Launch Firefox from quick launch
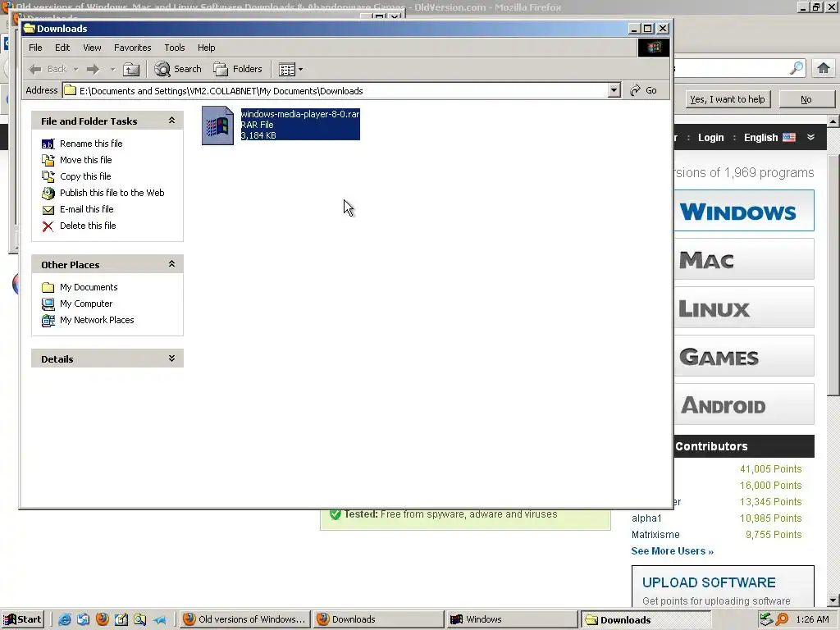The width and height of the screenshot is (840, 630). (x=102, y=620)
